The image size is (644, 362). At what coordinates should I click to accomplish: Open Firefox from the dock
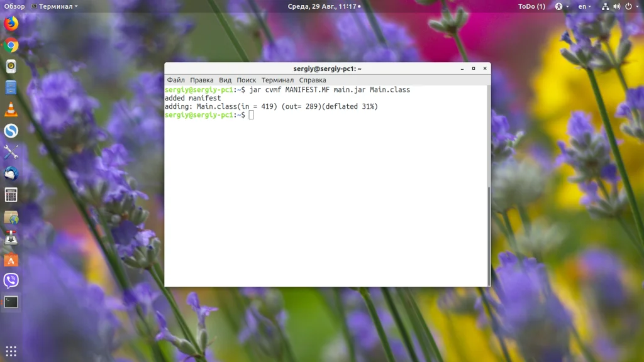[11, 23]
